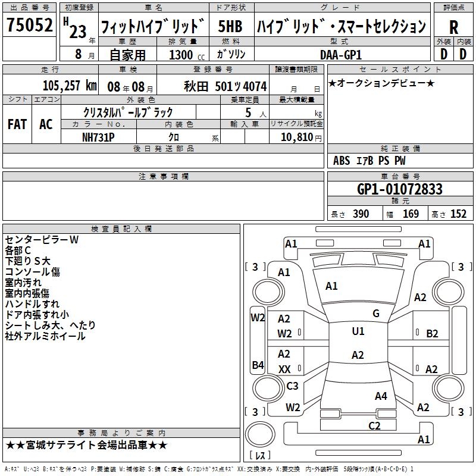This screenshot has width=476, height=476.
Task: Click the A4 mark on rear hatch
Action: click(x=381, y=396)
